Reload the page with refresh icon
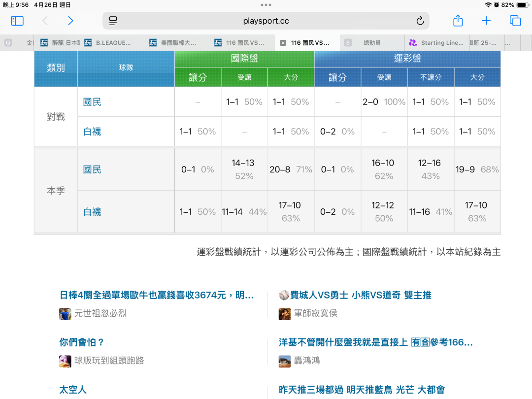 tap(420, 21)
